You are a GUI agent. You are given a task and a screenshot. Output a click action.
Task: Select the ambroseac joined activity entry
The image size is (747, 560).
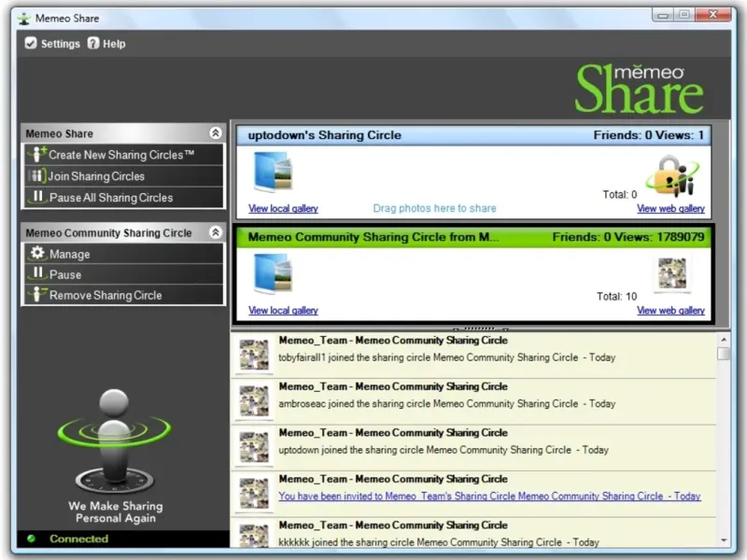(474, 402)
